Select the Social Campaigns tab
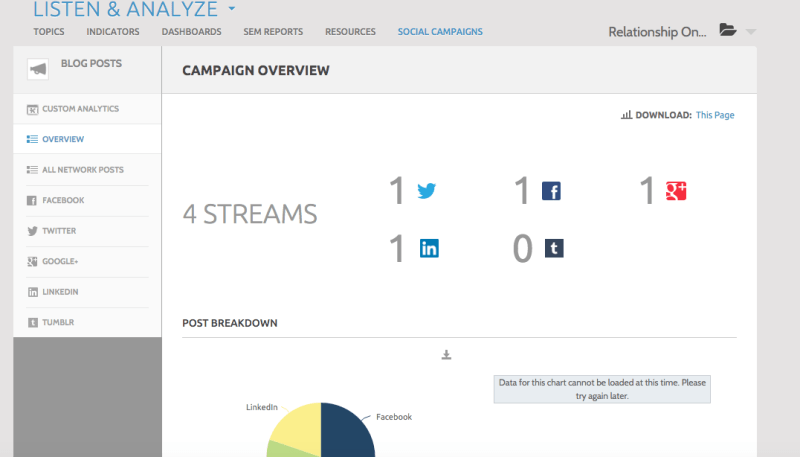The width and height of the screenshot is (800, 457). (x=440, y=32)
